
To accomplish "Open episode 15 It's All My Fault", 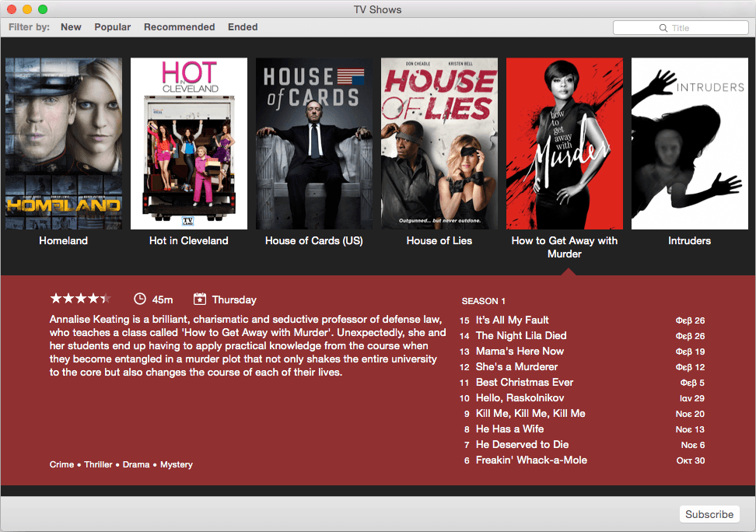I will click(582, 320).
